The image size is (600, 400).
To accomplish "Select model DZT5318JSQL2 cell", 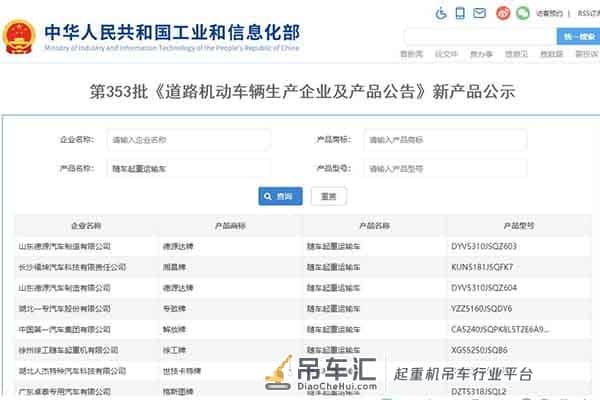I will [479, 392].
